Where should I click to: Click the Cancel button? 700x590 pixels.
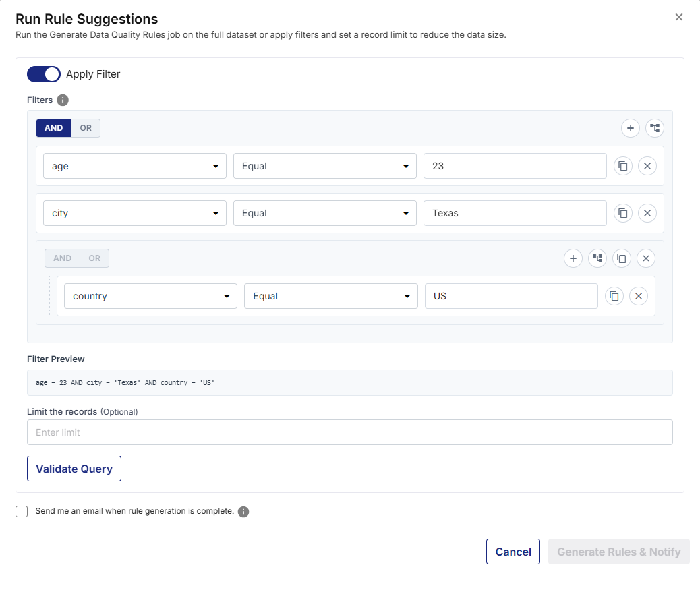(513, 552)
